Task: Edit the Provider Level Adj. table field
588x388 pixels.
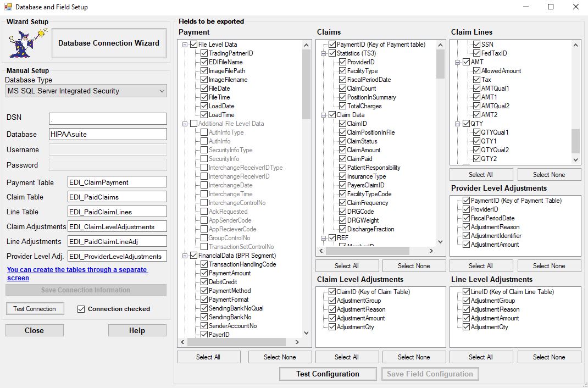Action: pos(117,257)
